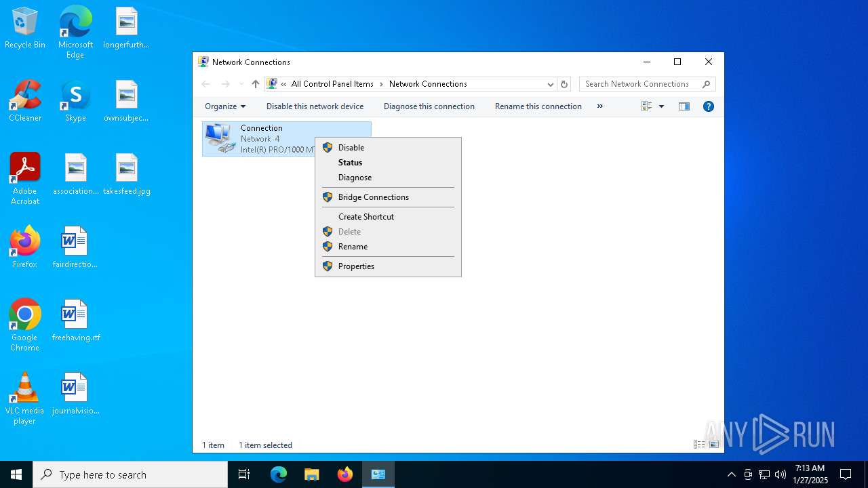Select the Firefox desktop shortcut

click(25, 247)
